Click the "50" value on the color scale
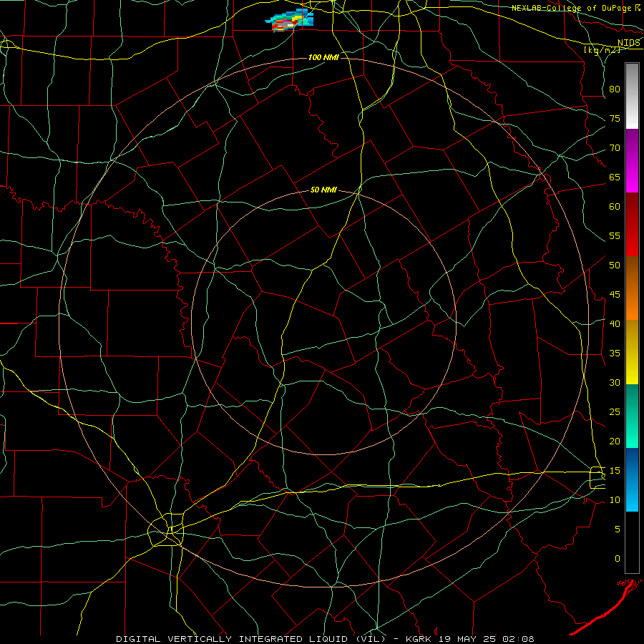Viewport: 644px width, 644px height. pyautogui.click(x=615, y=265)
